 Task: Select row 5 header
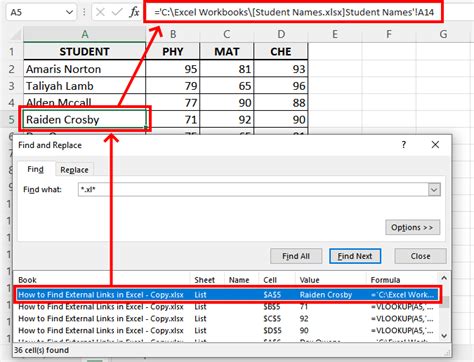(x=12, y=119)
